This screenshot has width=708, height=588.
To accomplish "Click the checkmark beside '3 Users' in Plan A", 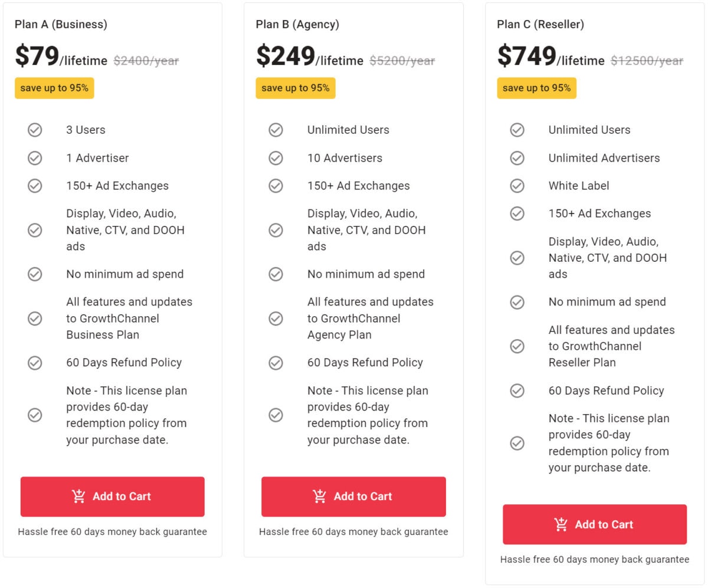I will coord(34,130).
